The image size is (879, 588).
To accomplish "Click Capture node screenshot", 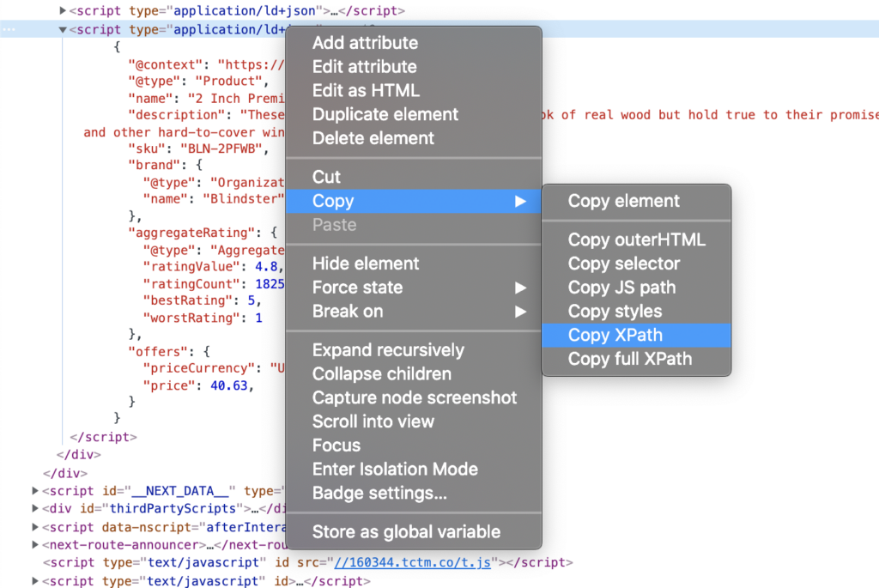I will (415, 397).
